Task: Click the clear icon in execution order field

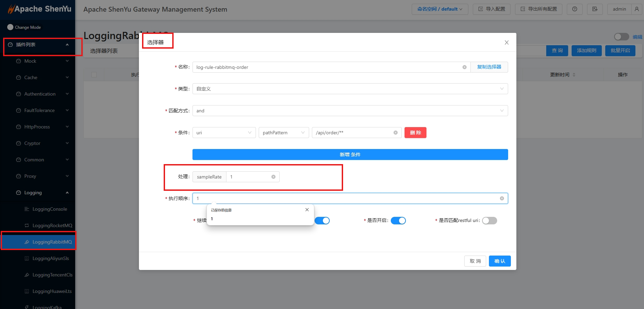Action: (502, 198)
